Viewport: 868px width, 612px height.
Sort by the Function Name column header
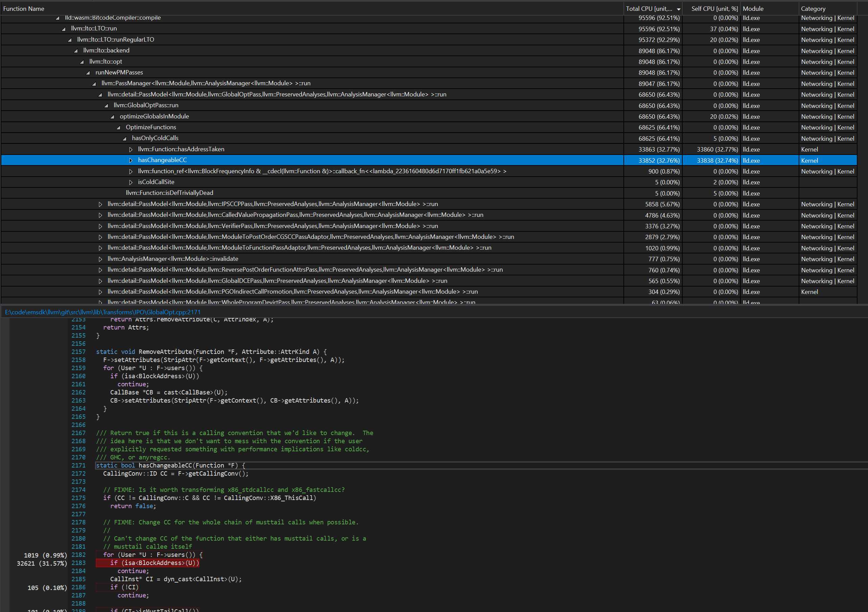click(23, 8)
